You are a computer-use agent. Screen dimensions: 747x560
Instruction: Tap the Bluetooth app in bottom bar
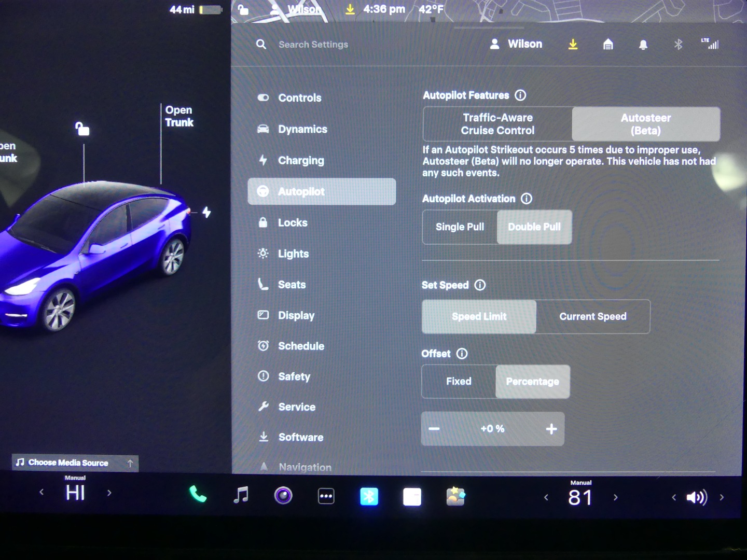point(369,497)
